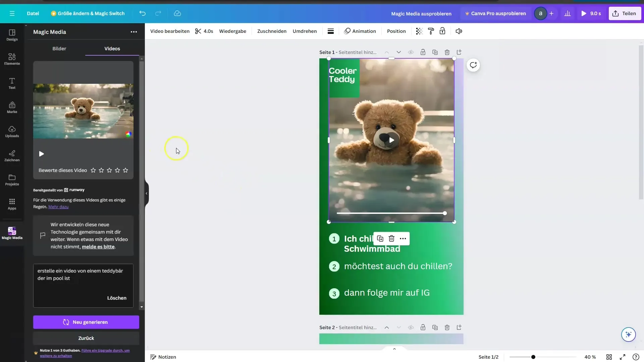
Task: Expand the three-dot menu on video element
Action: pos(402,239)
